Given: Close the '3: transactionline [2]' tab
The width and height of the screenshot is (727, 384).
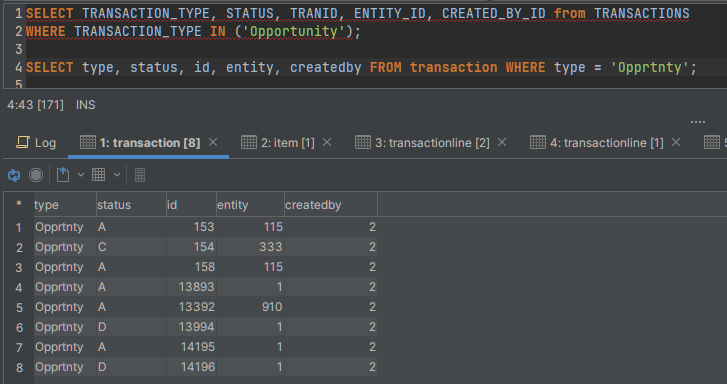Looking at the screenshot, I should [502, 142].
